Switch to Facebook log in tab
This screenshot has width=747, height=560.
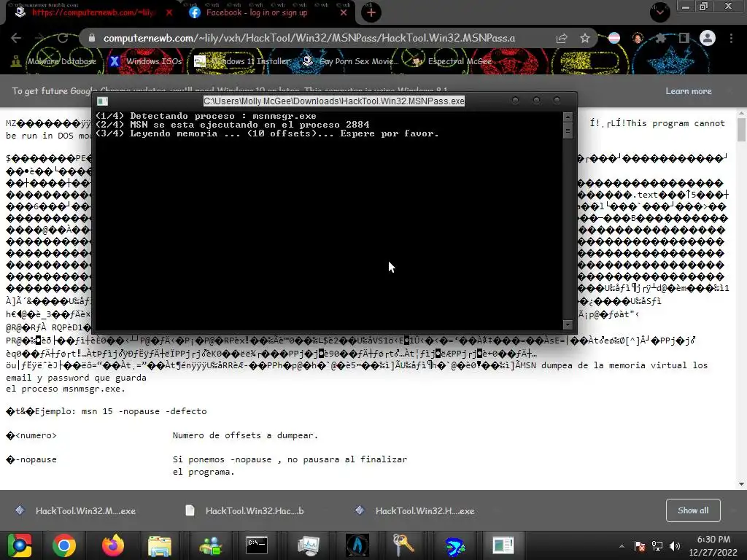tap(256, 12)
